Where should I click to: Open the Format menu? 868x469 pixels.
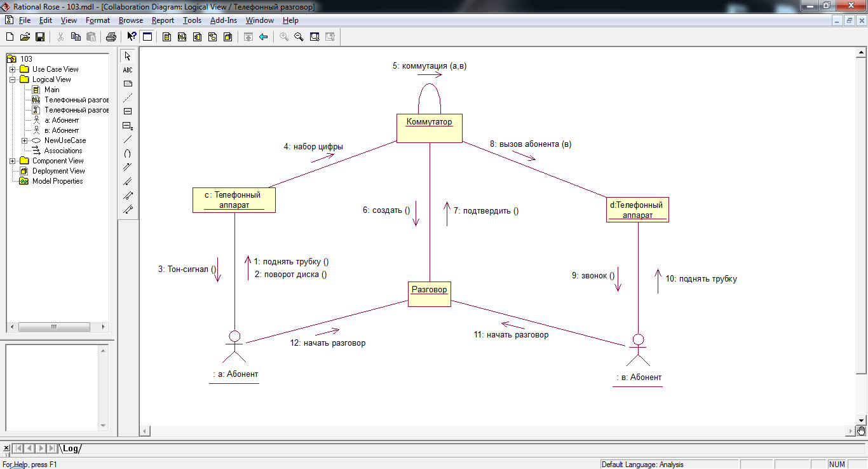coord(98,20)
